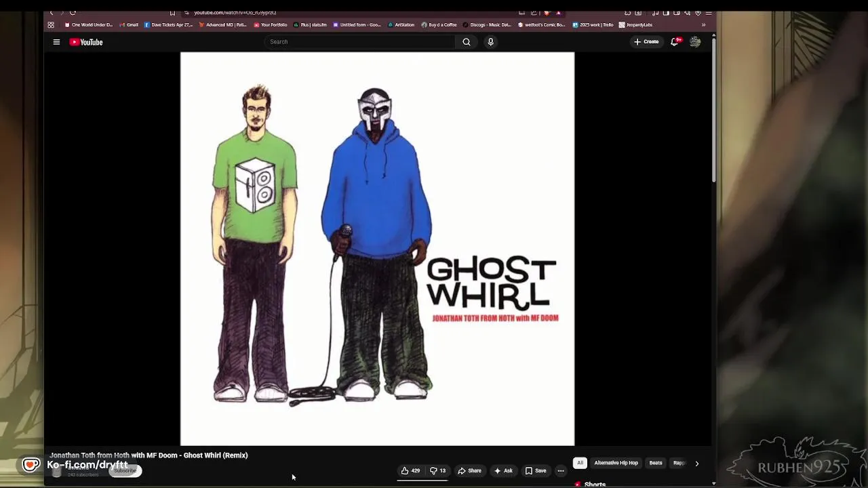Open Advanced MD bookmark
This screenshot has width=868, height=488.
pos(223,25)
